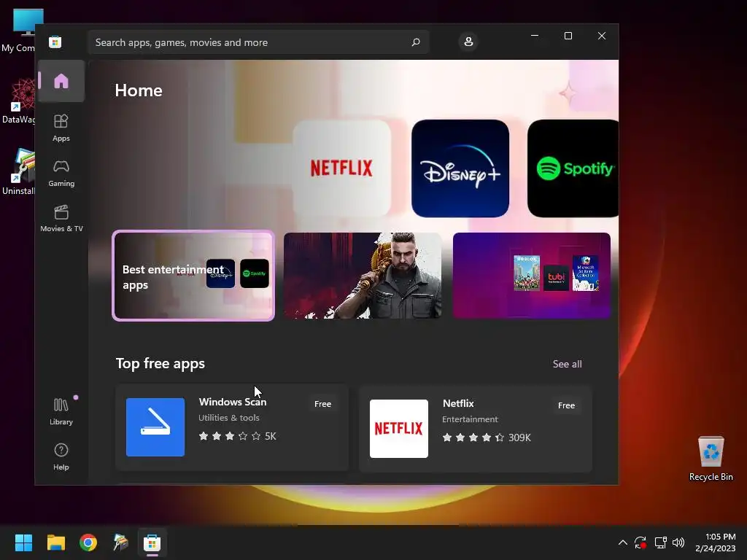Click the Free button for Windows Scan
The width and height of the screenshot is (747, 560).
[322, 404]
